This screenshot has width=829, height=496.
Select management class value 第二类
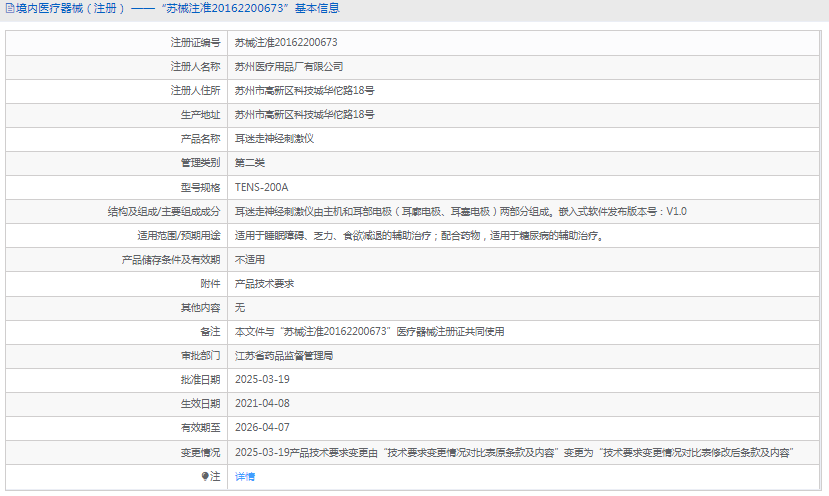250,163
